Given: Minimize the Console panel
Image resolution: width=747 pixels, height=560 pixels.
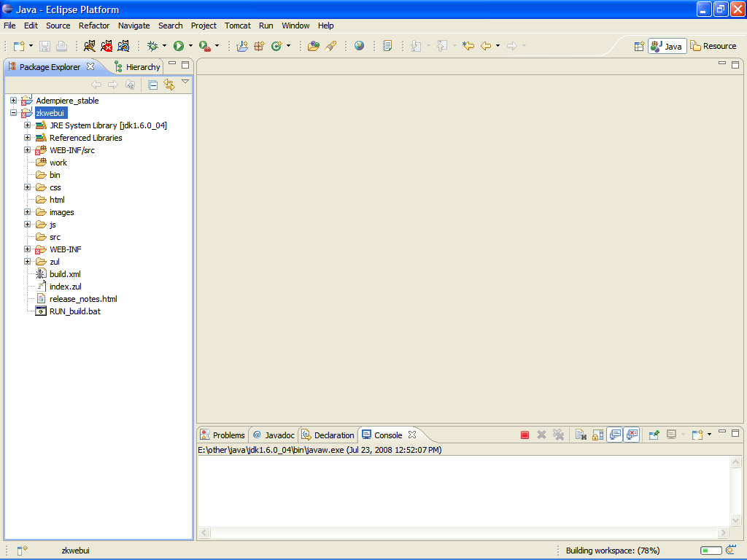Looking at the screenshot, I should coord(722,432).
